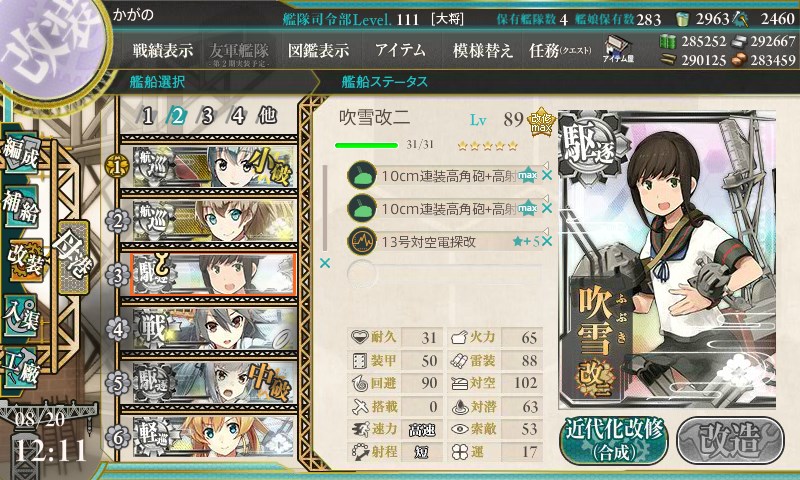Switch to the 他 fleet tab
The width and height of the screenshot is (800, 480).
tap(267, 116)
